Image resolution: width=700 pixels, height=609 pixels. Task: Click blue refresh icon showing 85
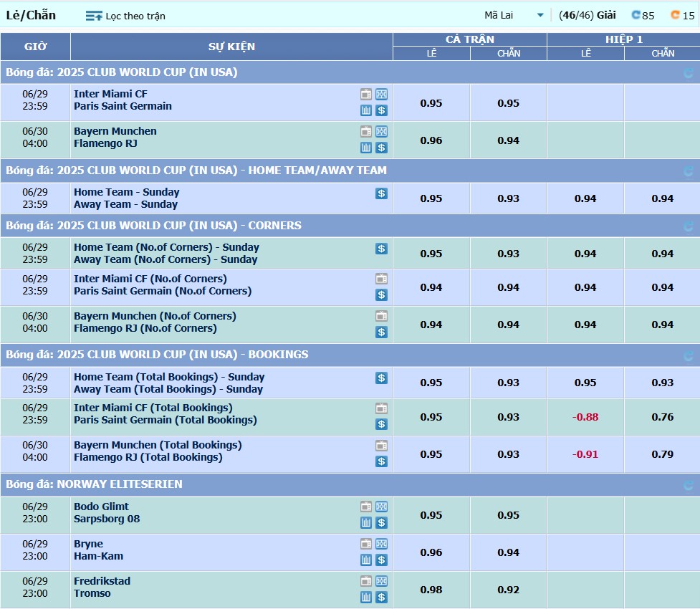click(x=636, y=15)
